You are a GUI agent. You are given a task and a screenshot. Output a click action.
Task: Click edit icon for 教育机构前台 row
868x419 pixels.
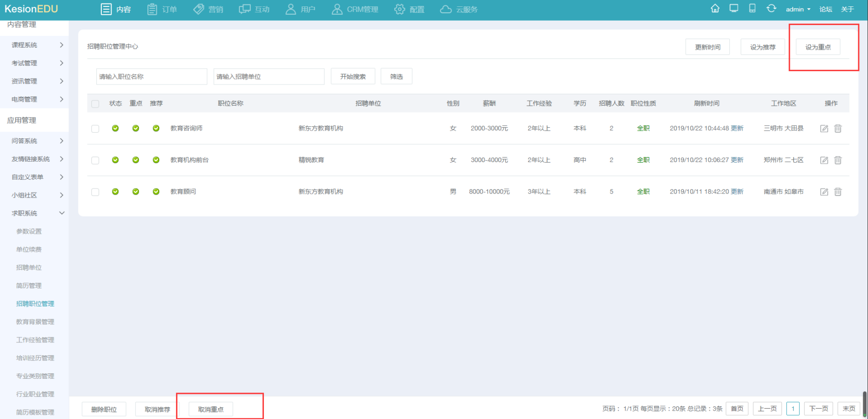pyautogui.click(x=824, y=160)
